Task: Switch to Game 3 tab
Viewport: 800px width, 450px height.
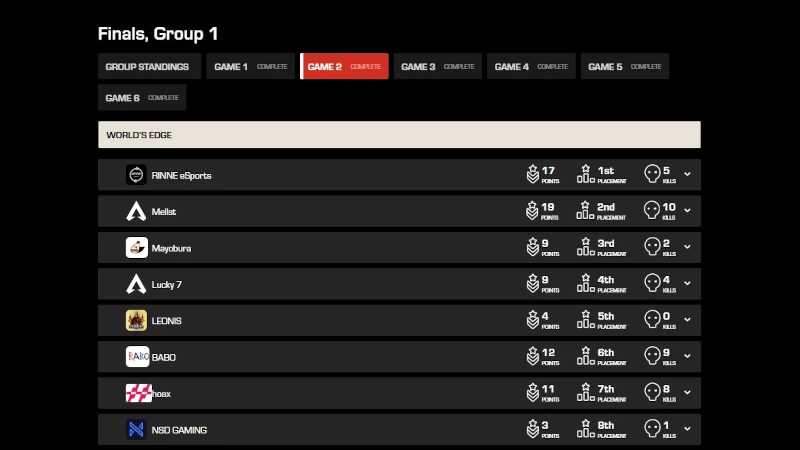Action: [438, 66]
